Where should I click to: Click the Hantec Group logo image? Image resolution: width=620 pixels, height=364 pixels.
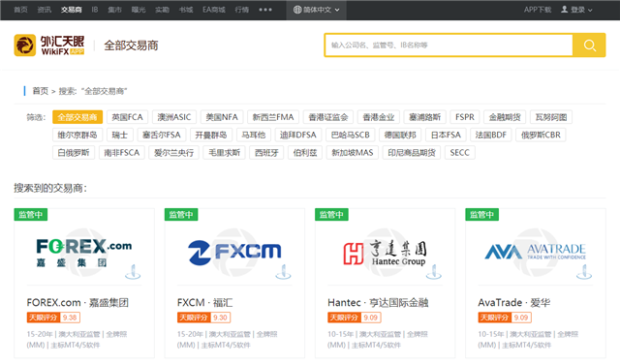(385, 253)
